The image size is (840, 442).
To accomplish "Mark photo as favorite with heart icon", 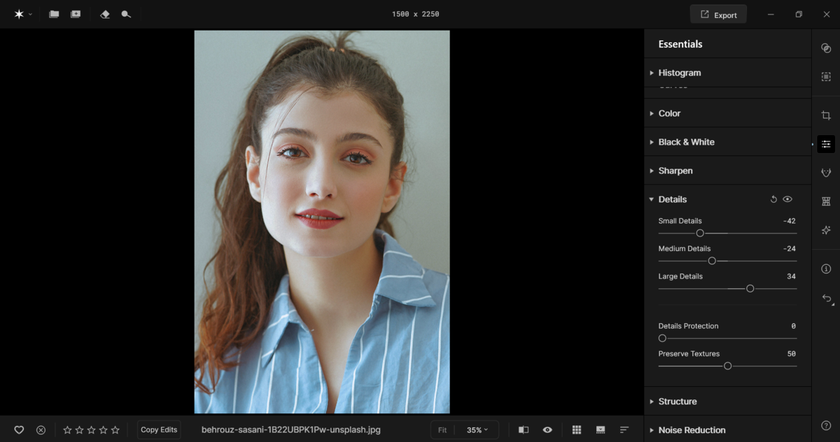I will click(19, 430).
